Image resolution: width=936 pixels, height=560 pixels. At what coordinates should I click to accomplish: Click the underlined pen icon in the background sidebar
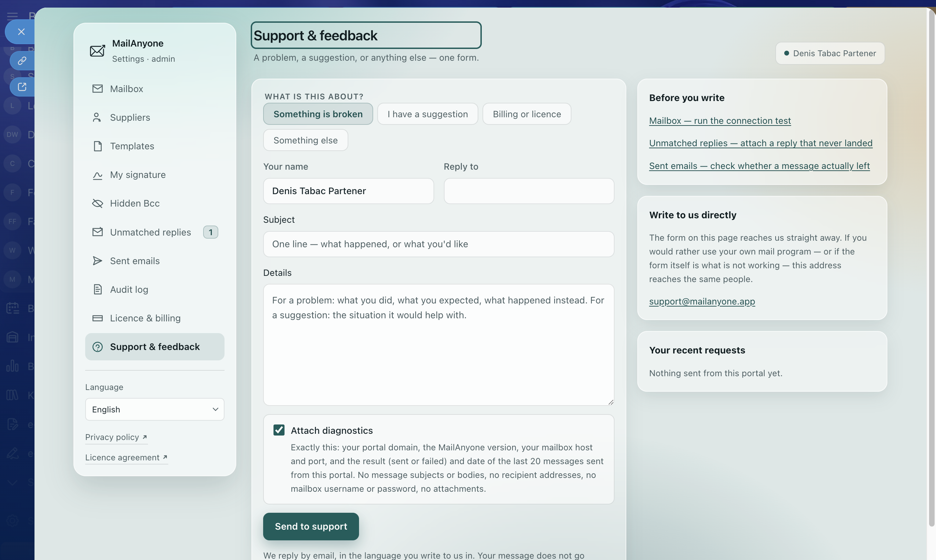[x=12, y=453]
